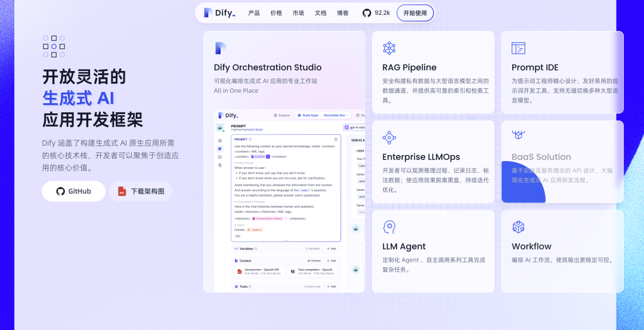Click the GitHub button under the headline
Image resolution: width=644 pixels, height=330 pixels.
click(73, 191)
